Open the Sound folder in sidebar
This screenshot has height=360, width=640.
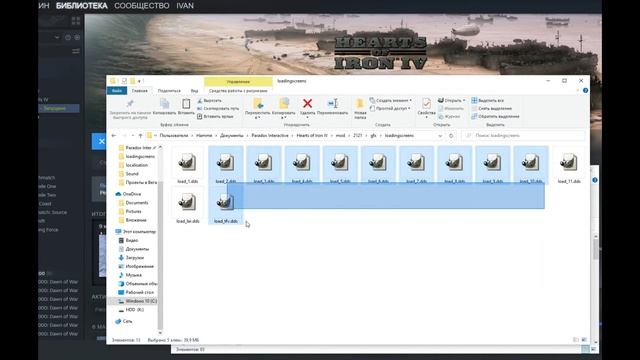click(x=132, y=173)
